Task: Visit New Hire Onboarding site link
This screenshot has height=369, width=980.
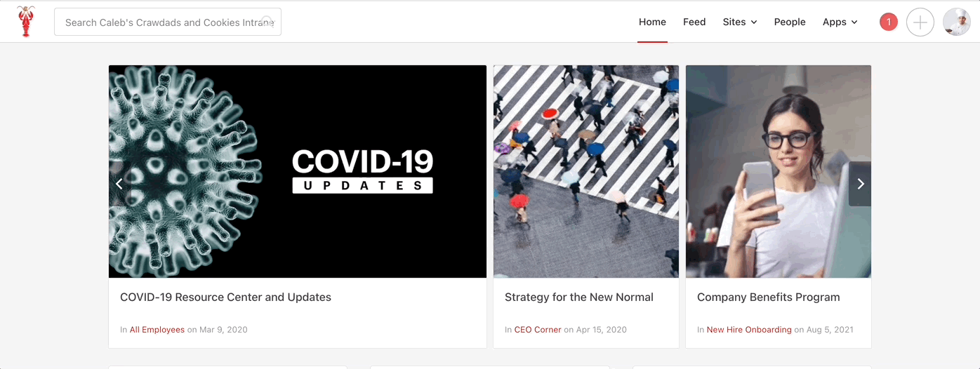Action: click(749, 330)
